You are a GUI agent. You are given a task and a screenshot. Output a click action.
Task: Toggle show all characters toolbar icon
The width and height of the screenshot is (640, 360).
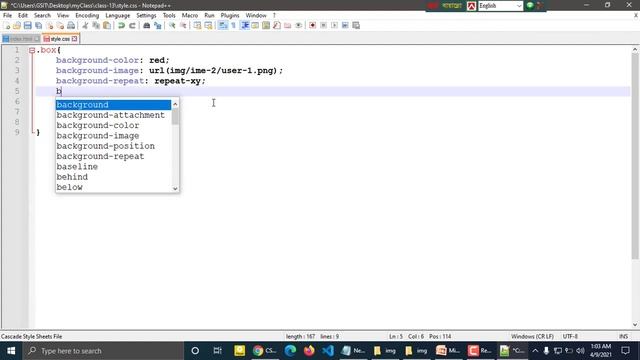(233, 25)
